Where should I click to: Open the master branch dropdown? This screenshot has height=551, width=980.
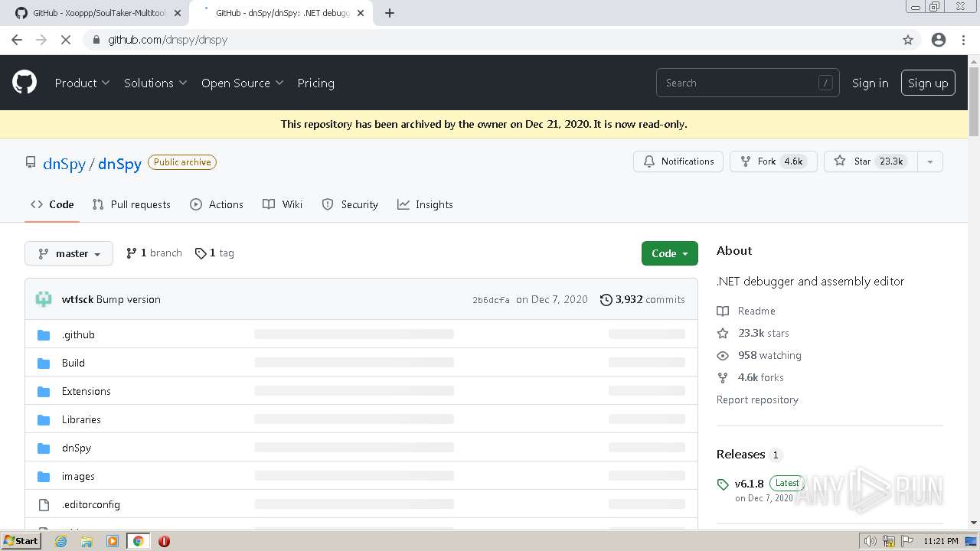(69, 253)
